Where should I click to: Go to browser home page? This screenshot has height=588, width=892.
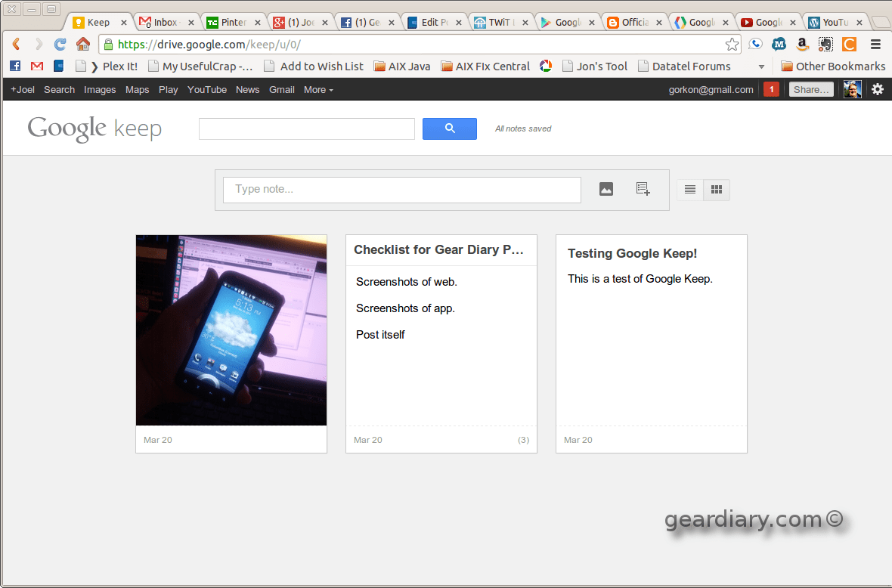point(83,44)
